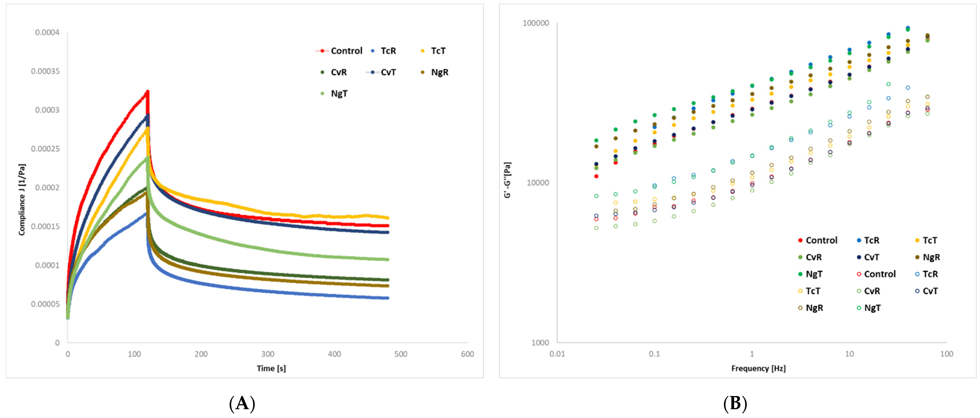
Task: Click the 'Time [s]' axis title
Action: click(x=271, y=368)
